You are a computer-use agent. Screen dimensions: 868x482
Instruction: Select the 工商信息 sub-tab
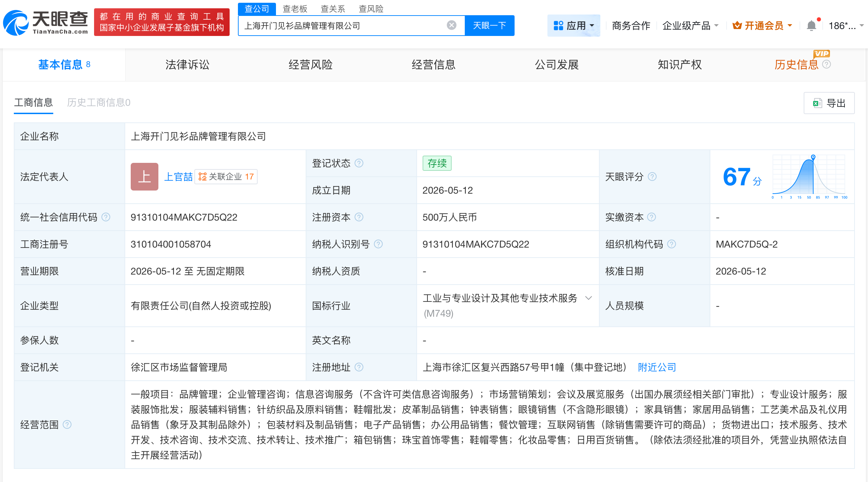tap(34, 103)
